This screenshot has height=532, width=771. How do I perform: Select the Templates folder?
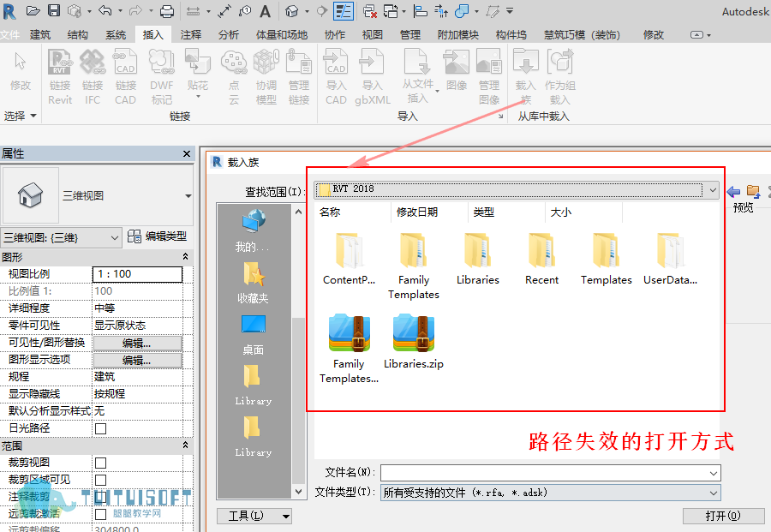(606, 259)
